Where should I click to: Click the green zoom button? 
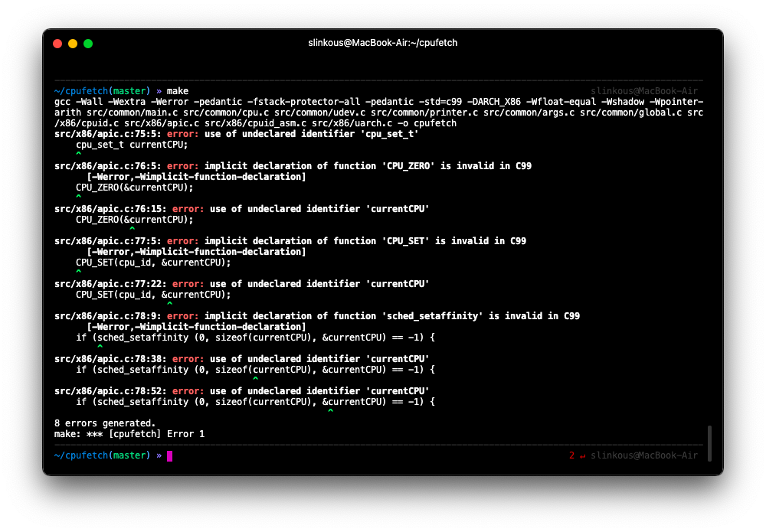pyautogui.click(x=88, y=44)
